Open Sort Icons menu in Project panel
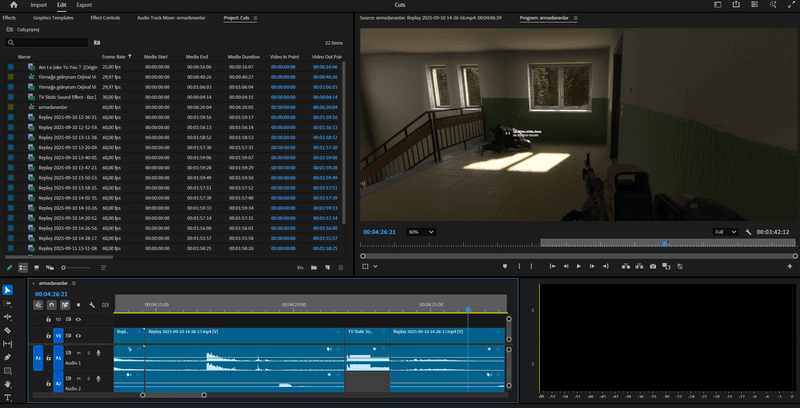The height and width of the screenshot is (408, 800). pos(104,267)
